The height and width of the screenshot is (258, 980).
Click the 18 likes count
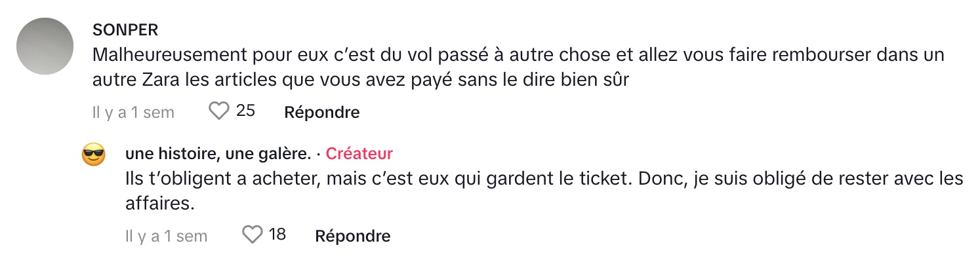click(277, 234)
